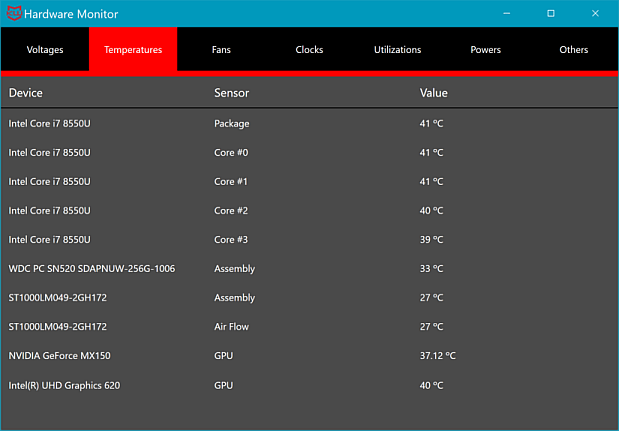Select WDC PC SN520 SDAPNUW-256G-1006 device
Viewport: 619px width, 431px height.
click(92, 268)
